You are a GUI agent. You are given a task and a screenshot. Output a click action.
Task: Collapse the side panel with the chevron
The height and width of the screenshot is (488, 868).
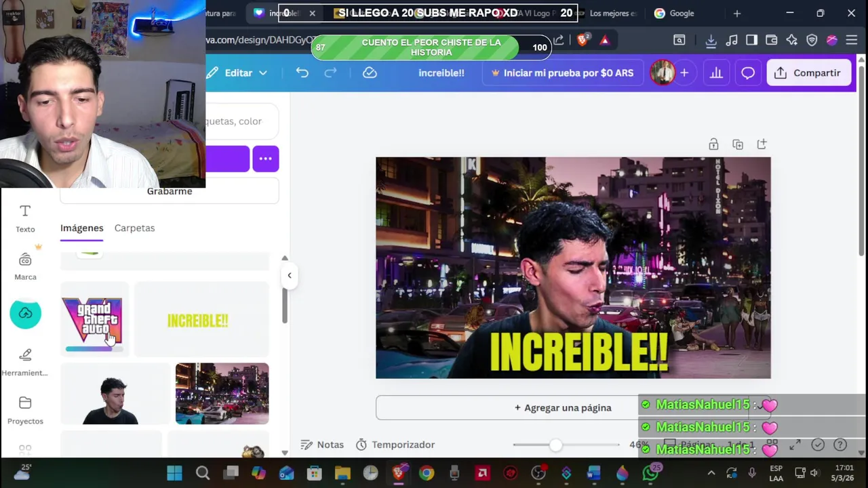click(x=290, y=275)
